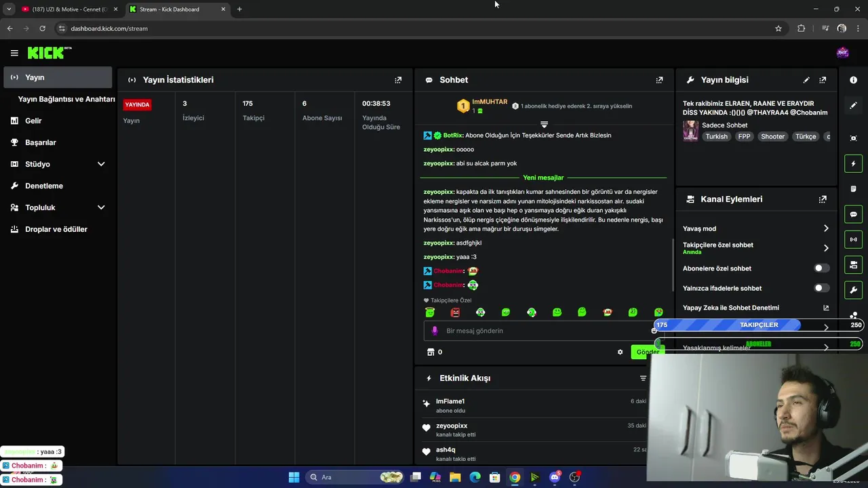The image size is (868, 488).
Task: Click the capture frame icon in right sidebar
Action: (853, 138)
